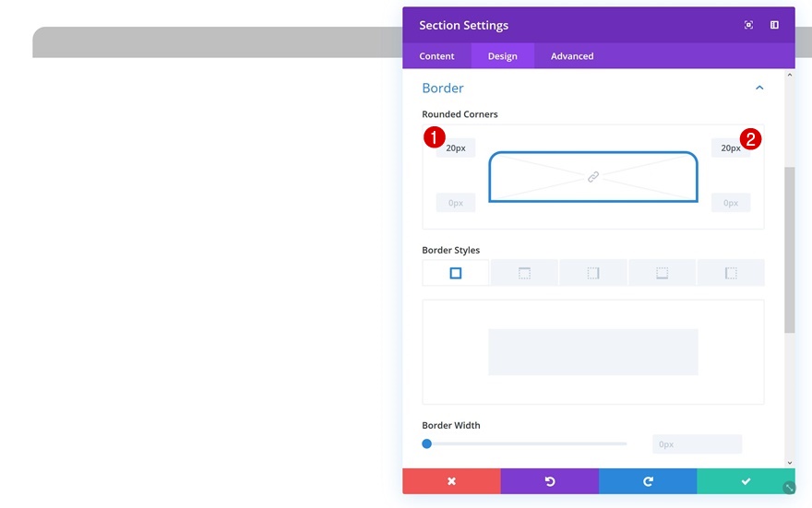This screenshot has width=812, height=508.
Task: Click the scrollbar down arrow in settings panel
Action: 789,463
